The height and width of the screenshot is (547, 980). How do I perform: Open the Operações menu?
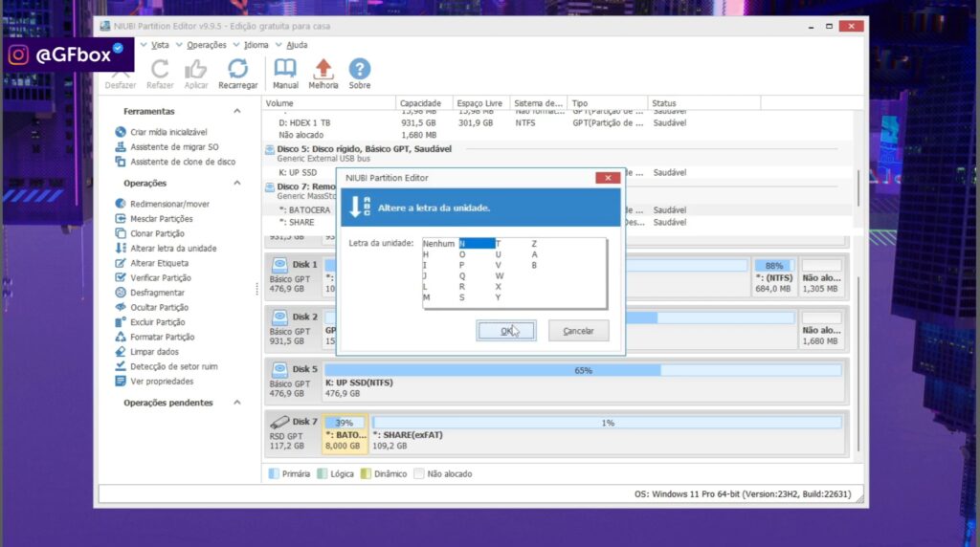207,45
